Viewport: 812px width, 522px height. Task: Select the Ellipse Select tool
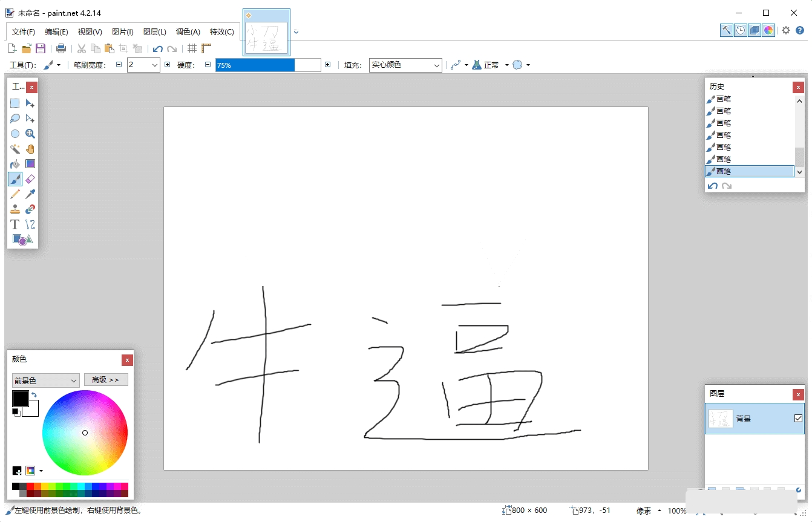coord(15,134)
